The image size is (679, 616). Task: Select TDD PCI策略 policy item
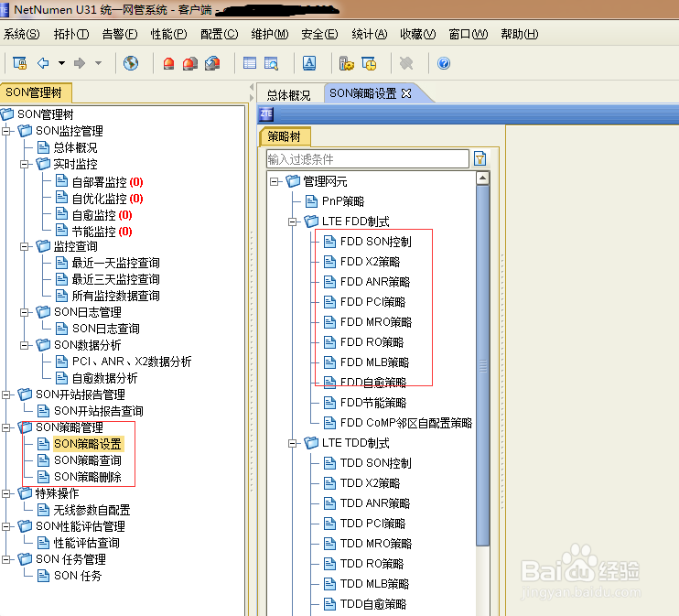(364, 524)
